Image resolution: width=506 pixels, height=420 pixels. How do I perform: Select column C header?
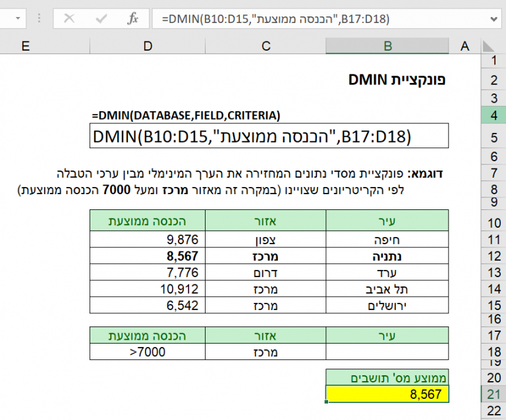point(266,46)
